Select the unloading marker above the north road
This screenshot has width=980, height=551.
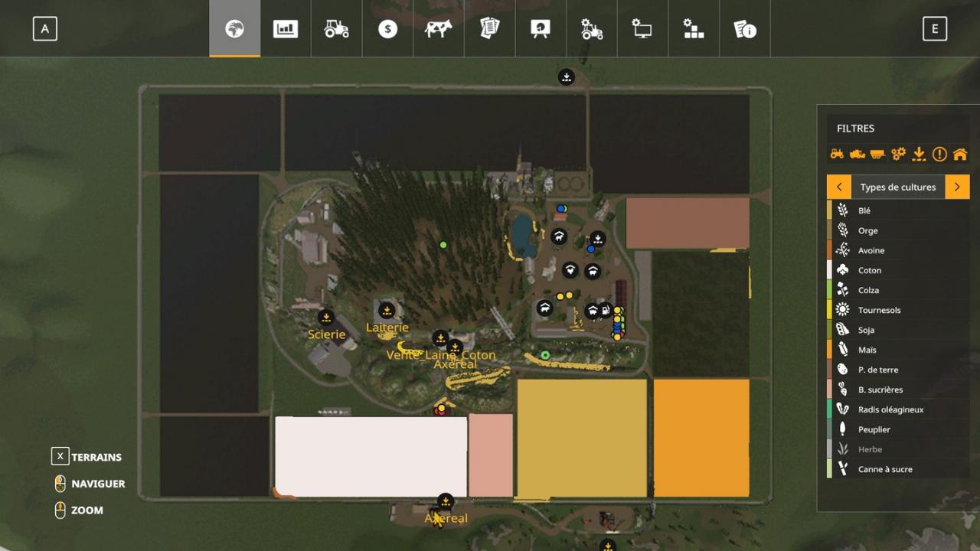pyautogui.click(x=566, y=77)
